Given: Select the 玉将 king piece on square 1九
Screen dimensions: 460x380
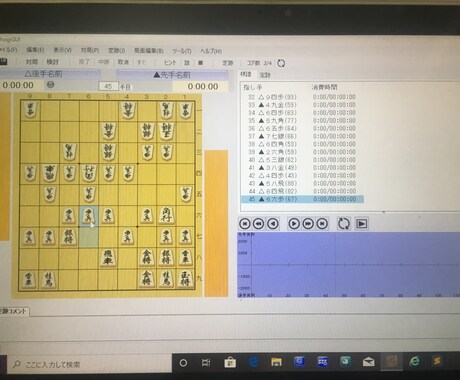Looking at the screenshot, I should coord(185,279).
